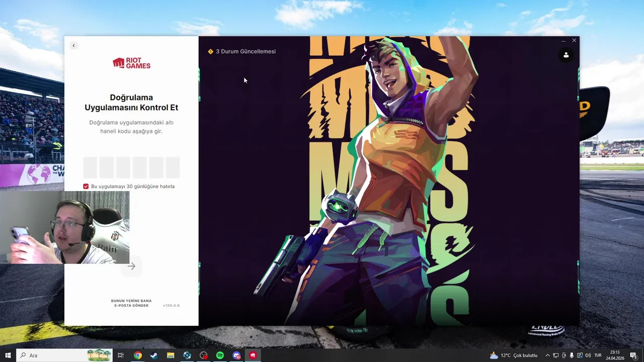
Task: Click the third verification code digit box
Action: tap(123, 167)
